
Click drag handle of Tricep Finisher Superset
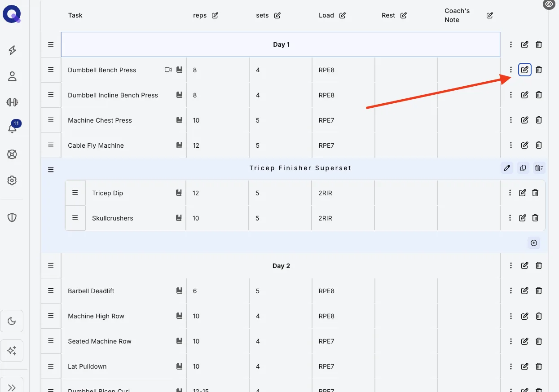pyautogui.click(x=51, y=170)
